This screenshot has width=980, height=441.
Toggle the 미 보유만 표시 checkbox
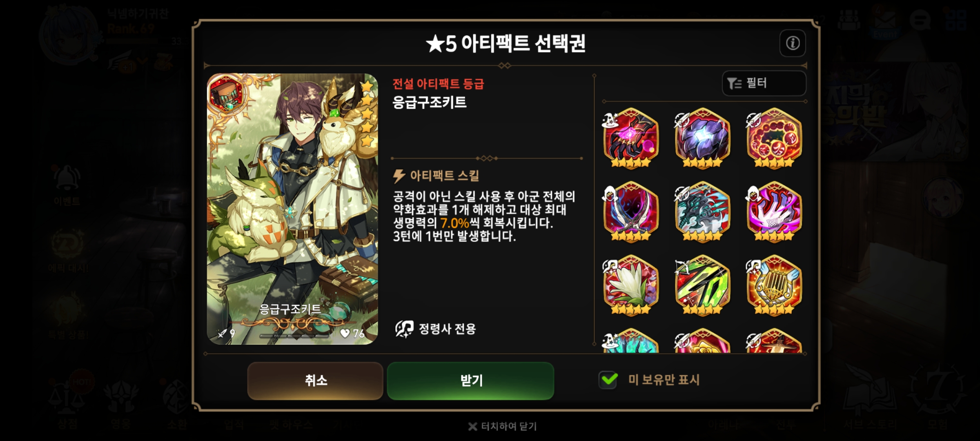pos(608,380)
